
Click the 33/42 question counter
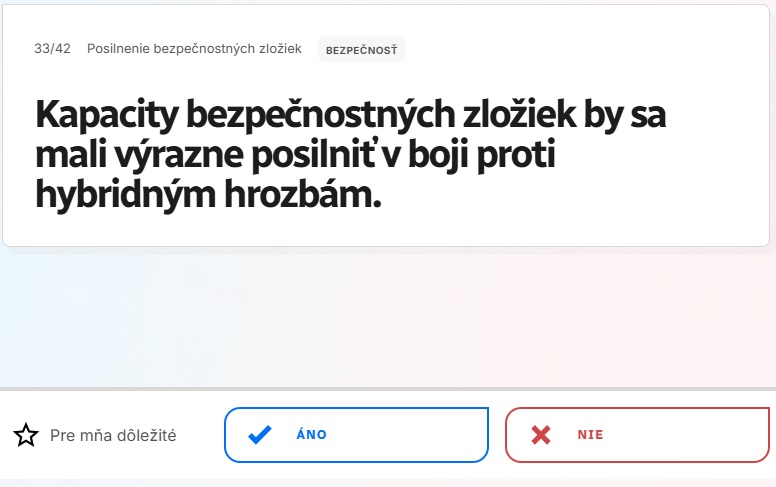tap(52, 49)
